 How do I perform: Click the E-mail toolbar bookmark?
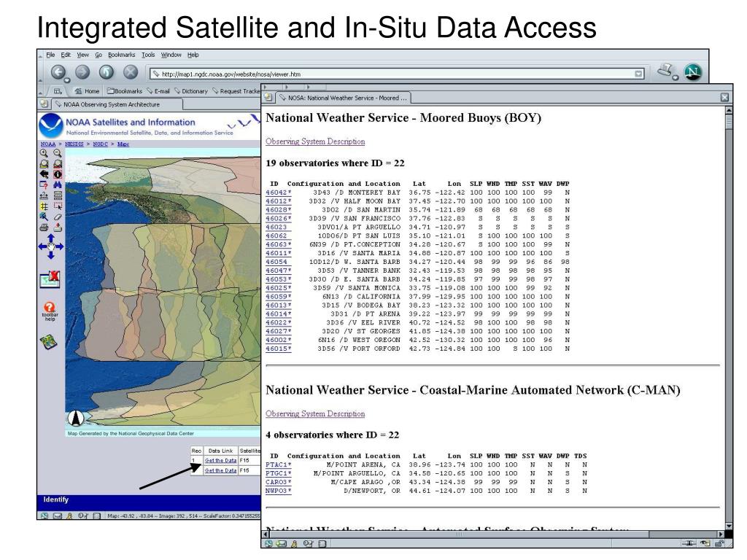pos(158,91)
